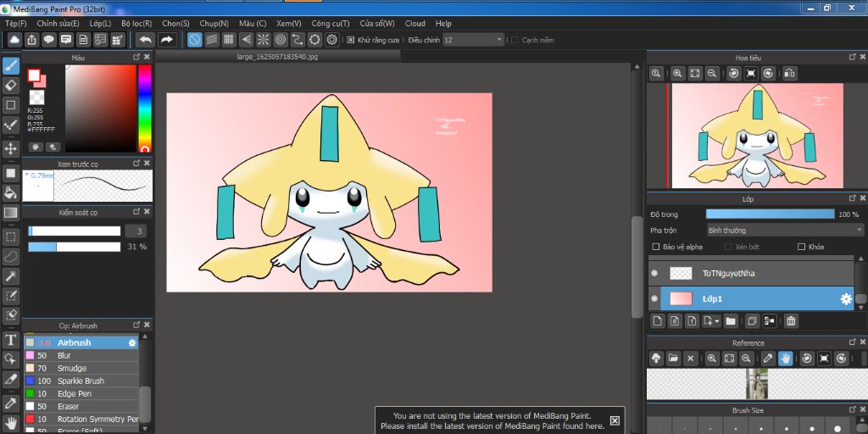Select the Move tool
The height and width of the screenshot is (434, 868).
pyautogui.click(x=10, y=148)
